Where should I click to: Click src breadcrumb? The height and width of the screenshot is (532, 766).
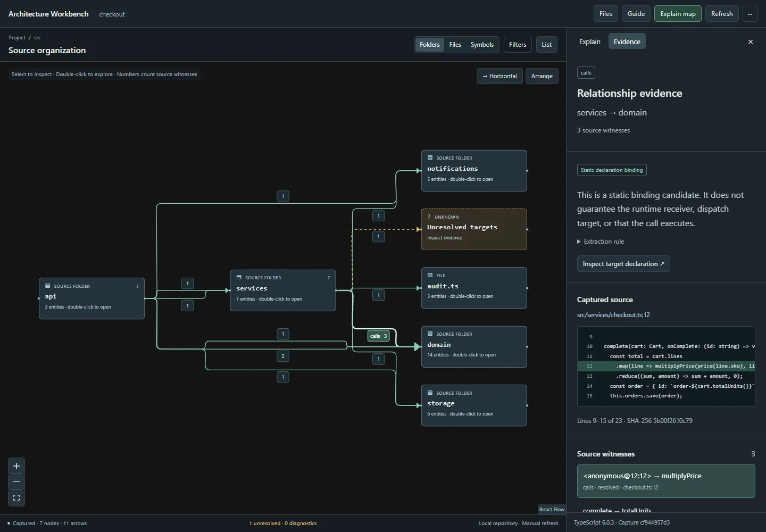point(37,38)
